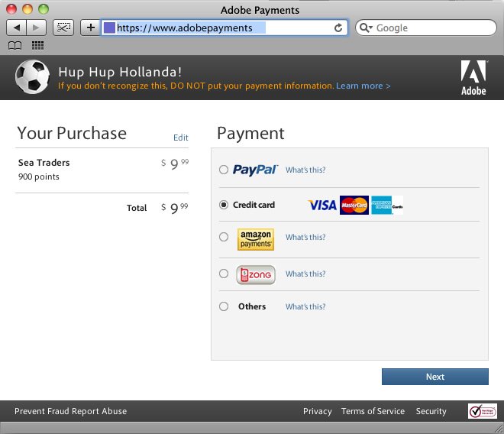Open the Top Sites grid icon
Image resolution: width=504 pixels, height=434 pixels.
[37, 46]
